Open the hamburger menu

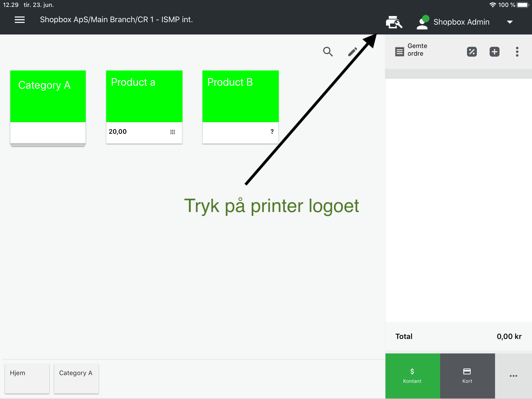click(20, 20)
